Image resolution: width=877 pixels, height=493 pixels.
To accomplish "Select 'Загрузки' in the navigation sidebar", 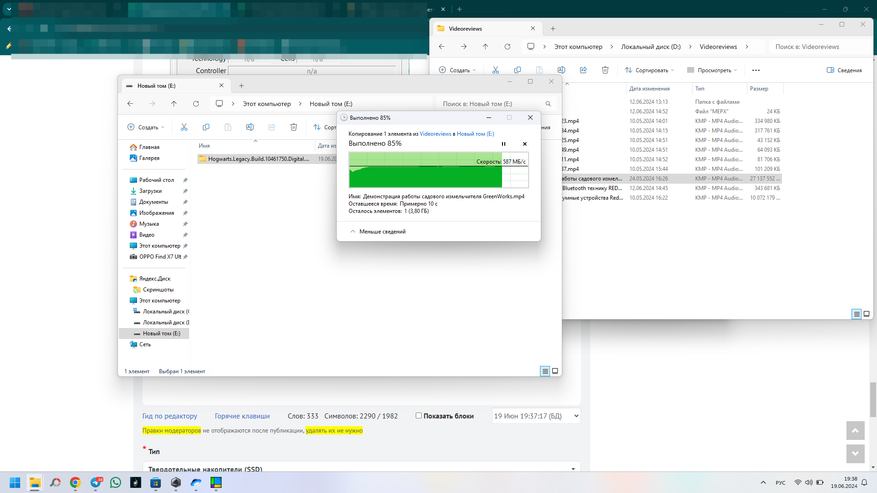I will click(x=150, y=191).
